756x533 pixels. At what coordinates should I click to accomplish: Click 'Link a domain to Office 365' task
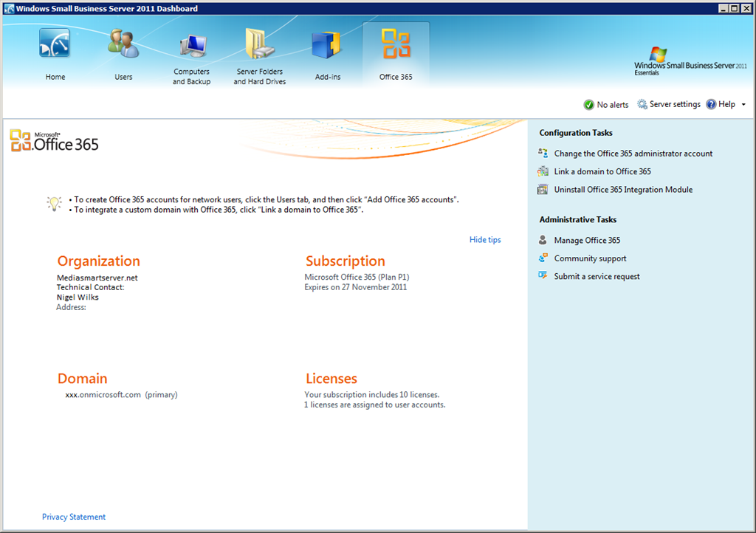602,171
